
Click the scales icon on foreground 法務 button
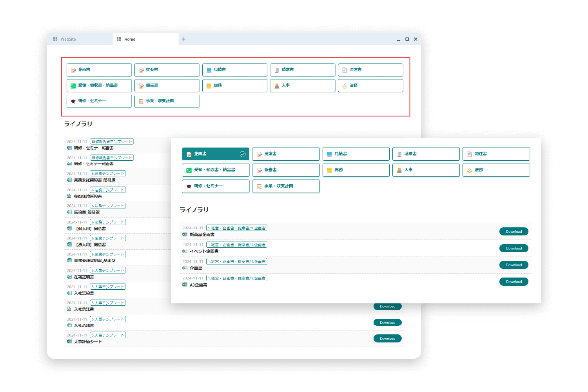[469, 170]
